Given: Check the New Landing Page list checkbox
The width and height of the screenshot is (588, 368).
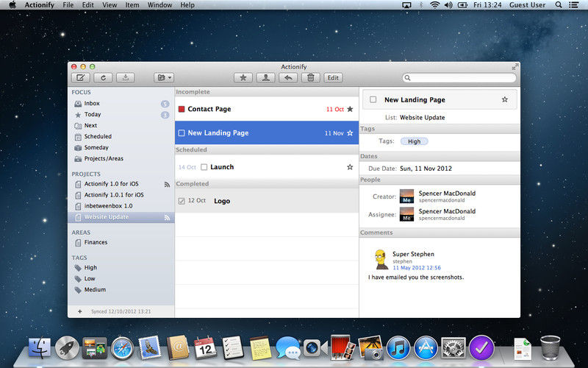Looking at the screenshot, I should click(x=182, y=133).
